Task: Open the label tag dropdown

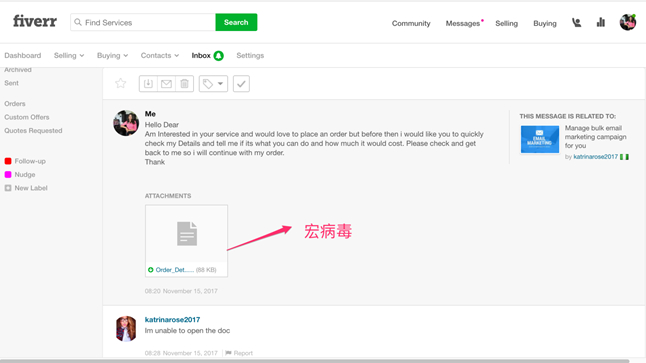Action: coord(213,84)
